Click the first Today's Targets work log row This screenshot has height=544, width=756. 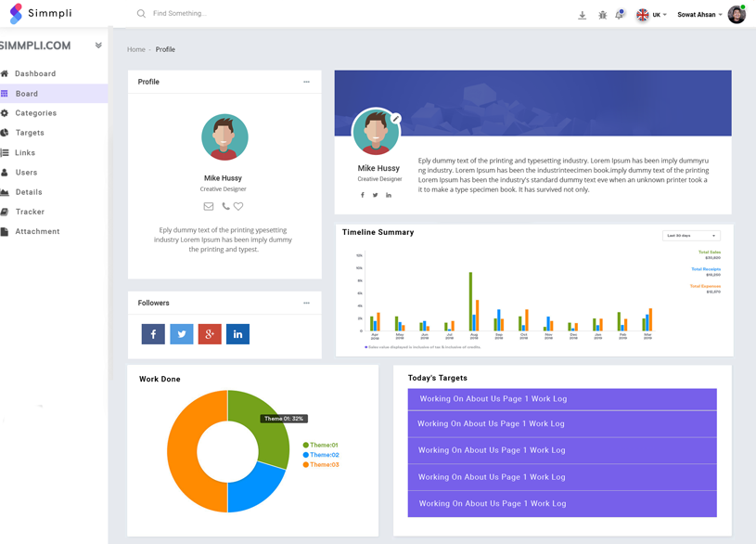562,399
